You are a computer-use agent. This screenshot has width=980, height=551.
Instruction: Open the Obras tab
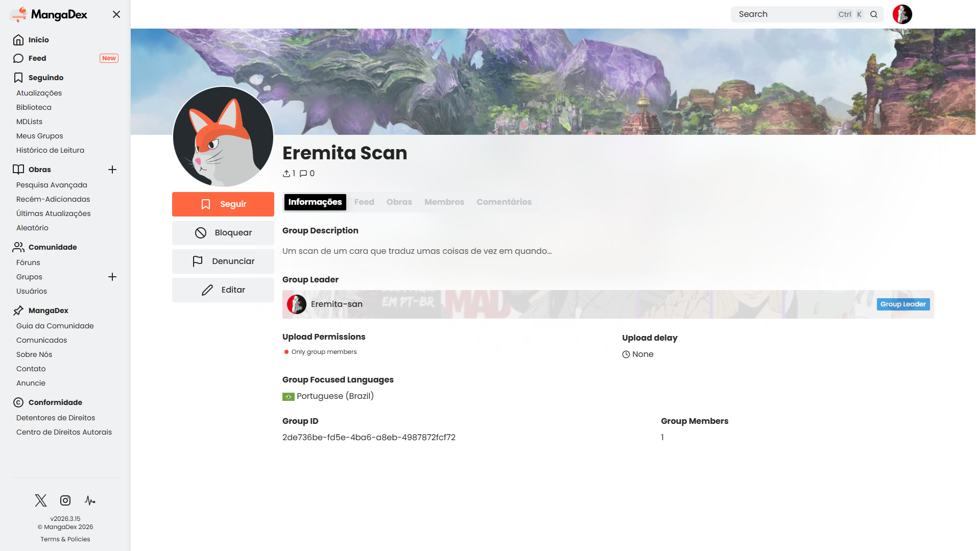coord(399,202)
